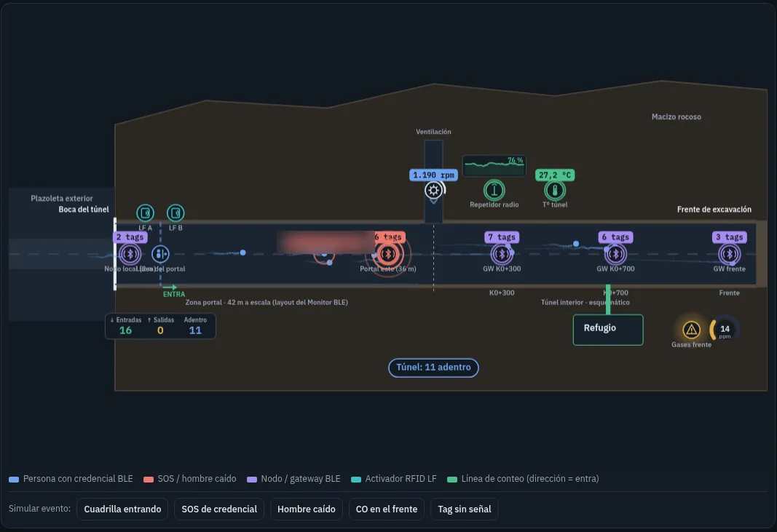
Task: Select the GW K0+300 Bluetooth gateway icon
Action: click(x=502, y=254)
